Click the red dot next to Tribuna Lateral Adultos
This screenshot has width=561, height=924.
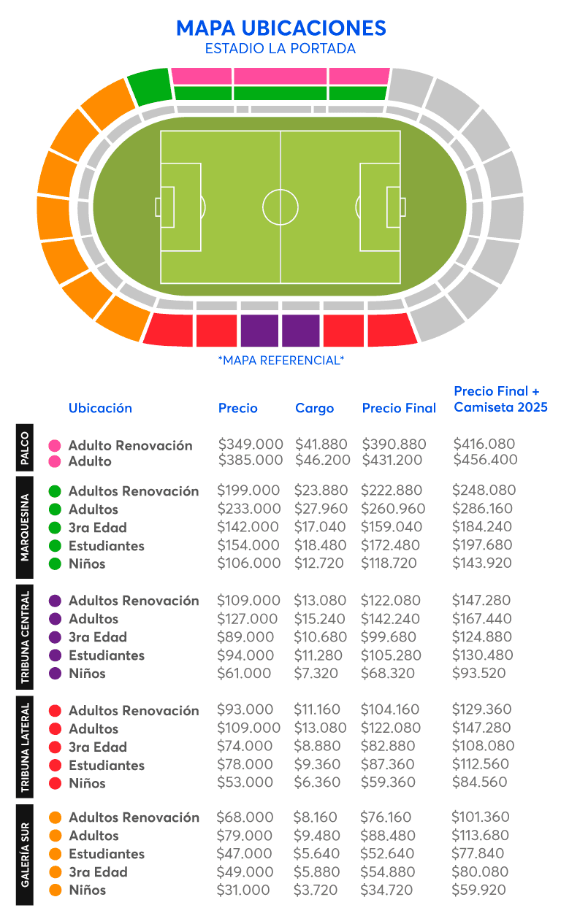coord(54,728)
